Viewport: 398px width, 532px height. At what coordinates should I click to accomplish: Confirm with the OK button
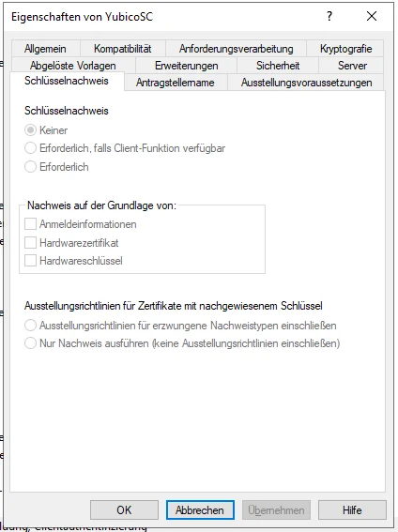pos(124,509)
